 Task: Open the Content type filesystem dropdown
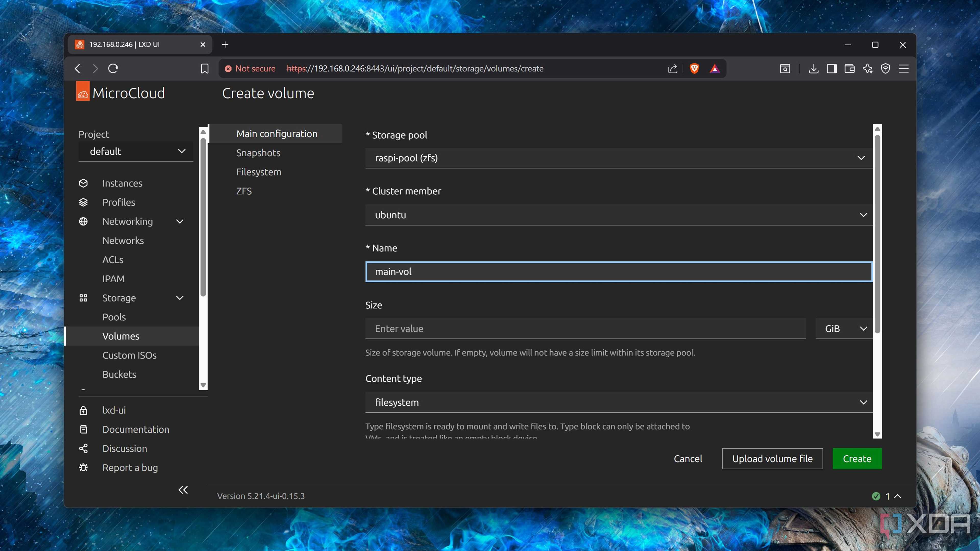[x=619, y=402]
